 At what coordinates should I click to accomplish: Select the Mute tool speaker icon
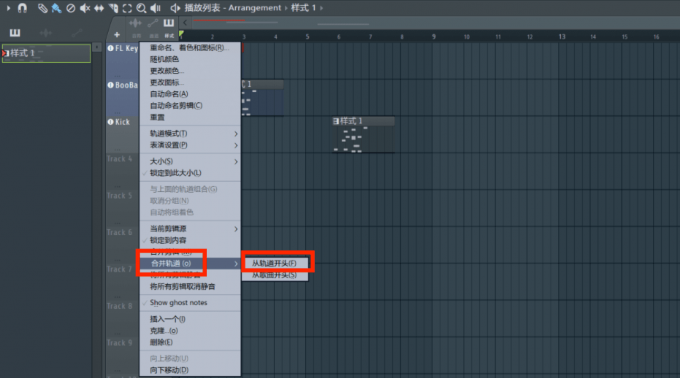[x=85, y=8]
